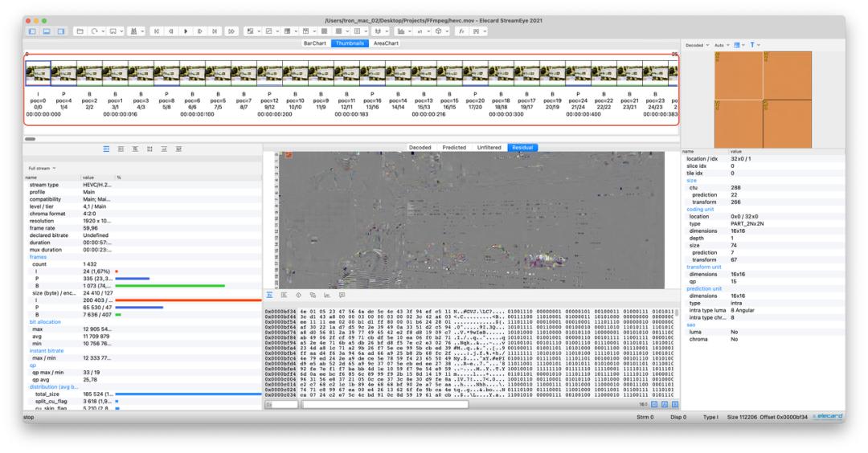Select the Unfiltered view button
Image resolution: width=868 pixels, height=453 pixels.
coord(489,148)
